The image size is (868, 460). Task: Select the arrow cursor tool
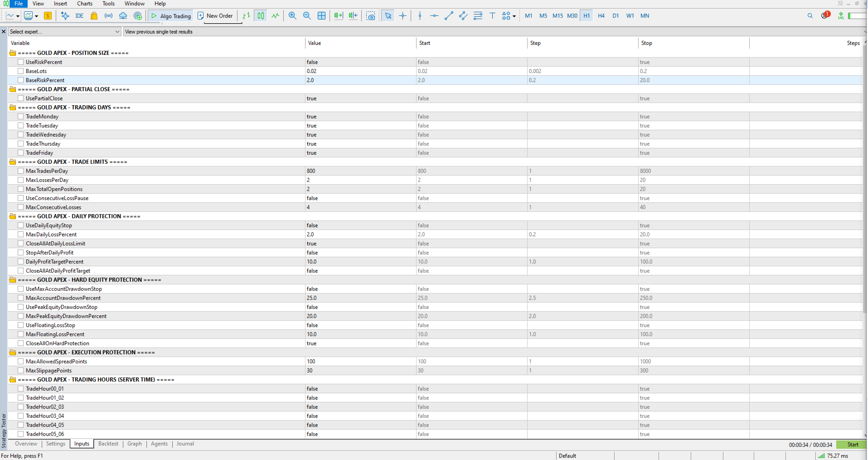coord(388,16)
